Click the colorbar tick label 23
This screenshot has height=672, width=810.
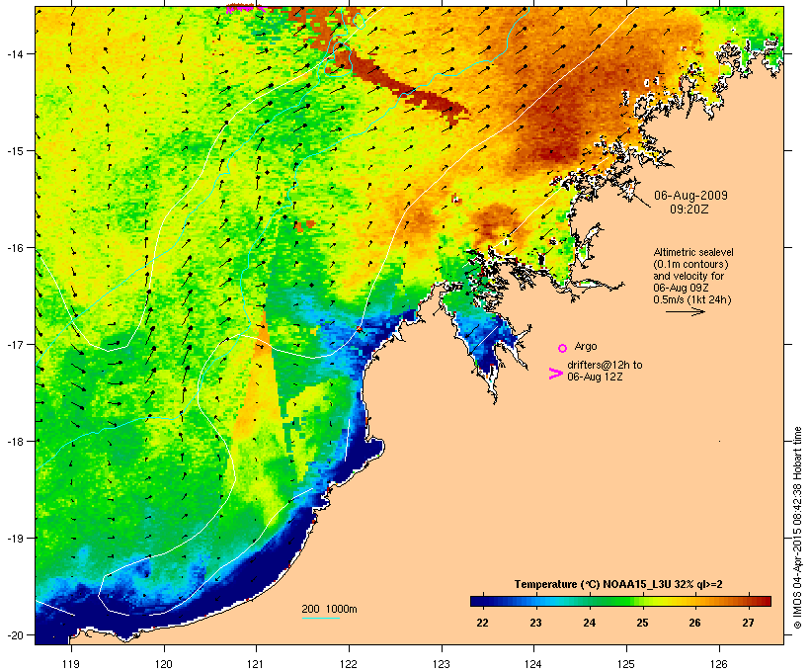[535, 623]
